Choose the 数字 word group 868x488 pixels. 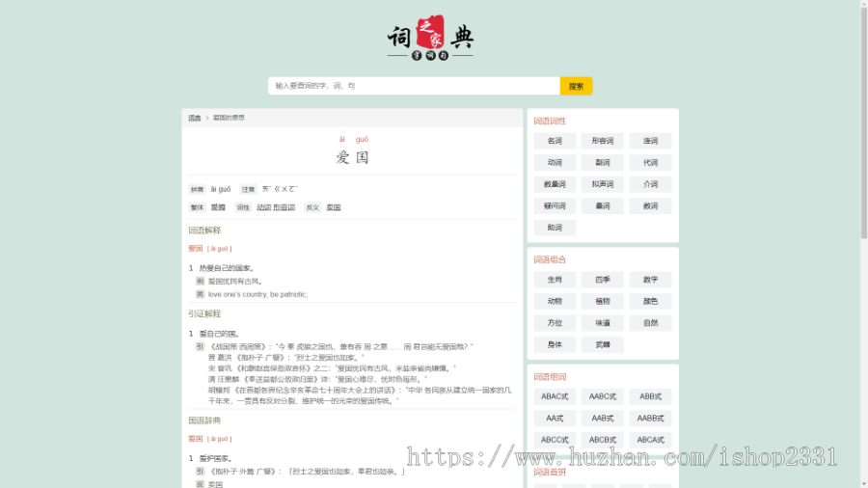(x=650, y=280)
